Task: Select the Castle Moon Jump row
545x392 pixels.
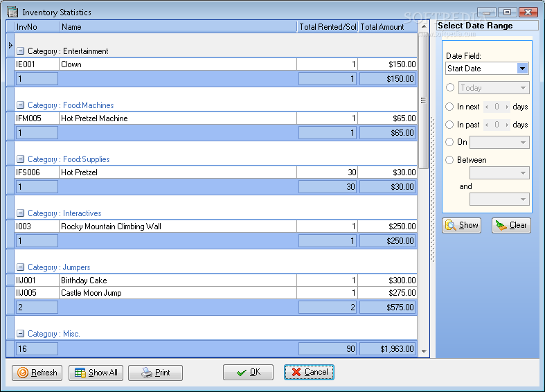Action: point(215,292)
